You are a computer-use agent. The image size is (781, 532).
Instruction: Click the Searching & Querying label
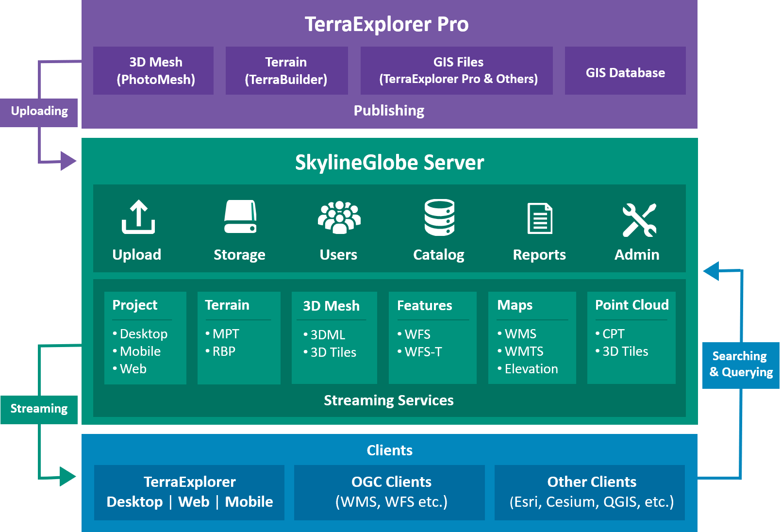point(740,365)
